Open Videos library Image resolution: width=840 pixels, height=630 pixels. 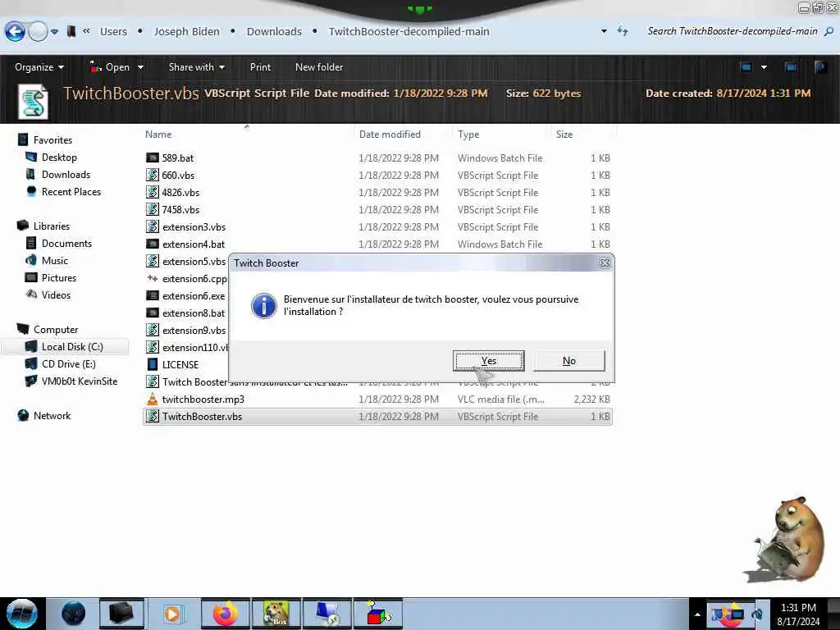pos(57,294)
